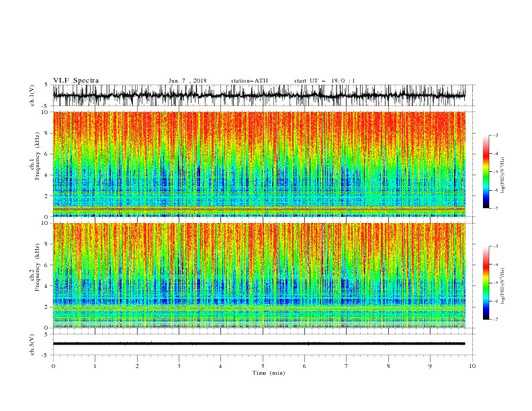Screen dimensions: 532x411
Task: Click the ch.2 frequency tick label "4"
Action: point(47,286)
